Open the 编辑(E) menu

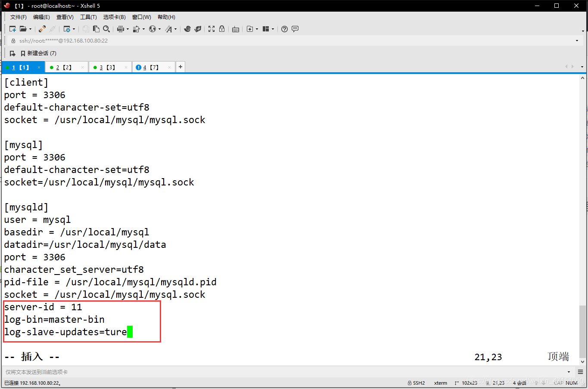pyautogui.click(x=41, y=17)
